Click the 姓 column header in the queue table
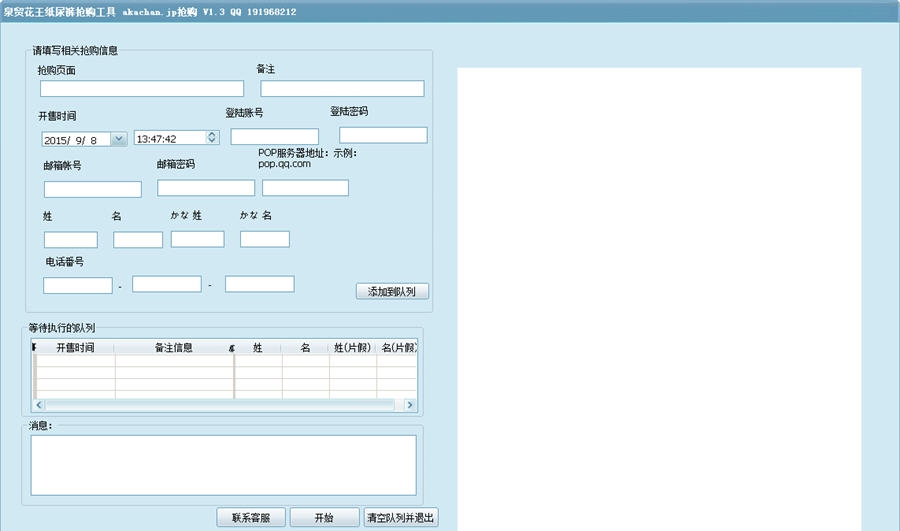Image resolution: width=900 pixels, height=531 pixels. (x=258, y=347)
